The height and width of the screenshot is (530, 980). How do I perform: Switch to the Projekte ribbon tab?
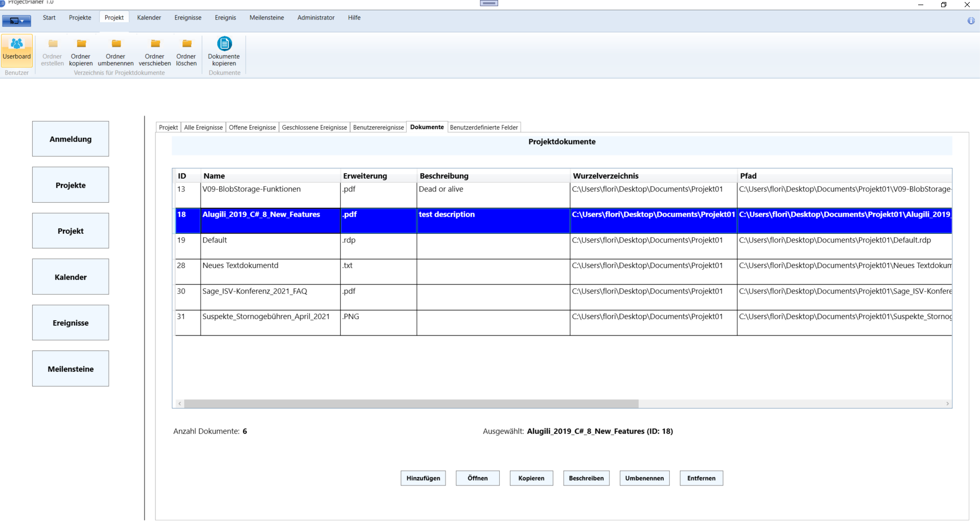tap(80, 17)
